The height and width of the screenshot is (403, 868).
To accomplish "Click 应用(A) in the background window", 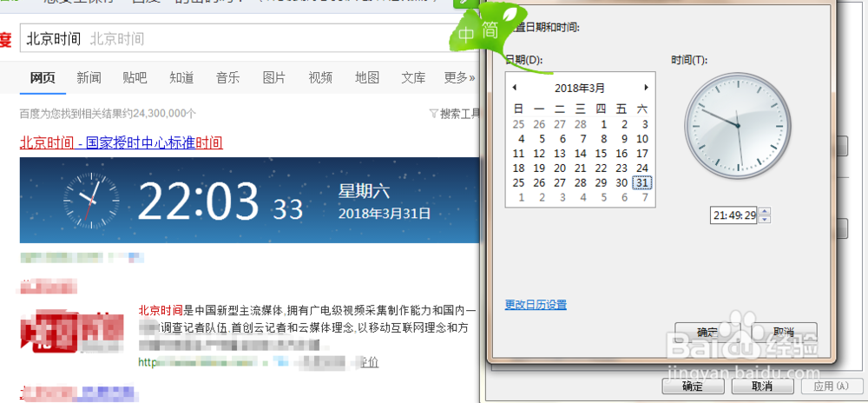I will click(x=832, y=386).
